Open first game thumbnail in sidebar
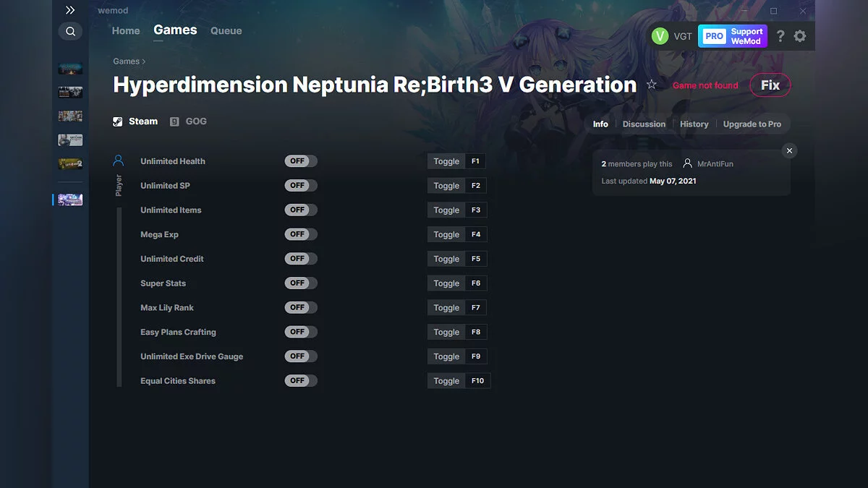Viewport: 868px width, 488px height. pos(70,69)
